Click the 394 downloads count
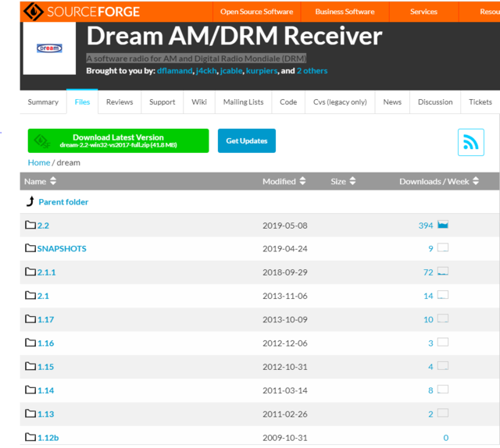Viewport: 500px width, 448px height. coord(426,226)
